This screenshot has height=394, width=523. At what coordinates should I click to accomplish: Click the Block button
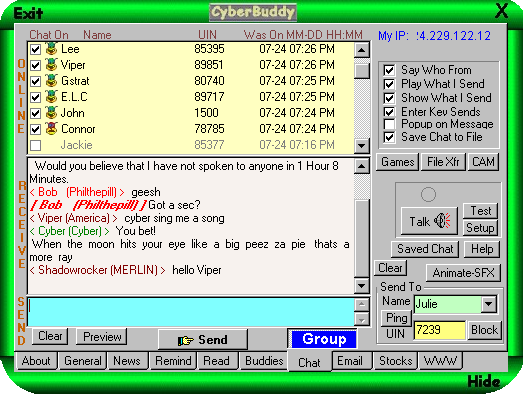tap(484, 330)
